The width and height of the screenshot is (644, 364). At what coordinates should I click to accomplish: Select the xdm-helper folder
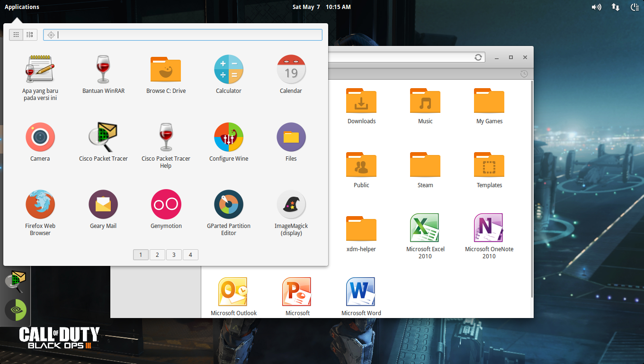click(x=361, y=234)
